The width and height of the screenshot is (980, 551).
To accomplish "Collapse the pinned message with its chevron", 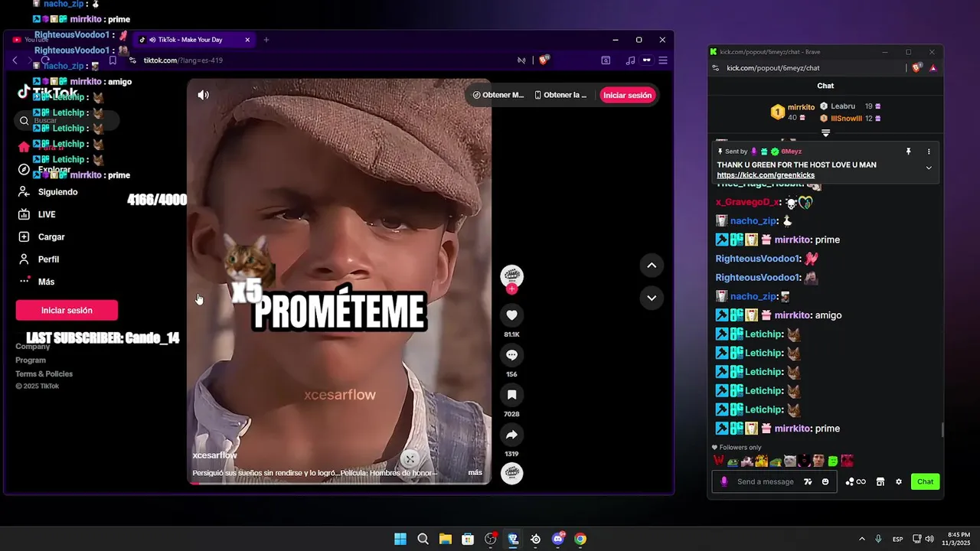I will (929, 168).
